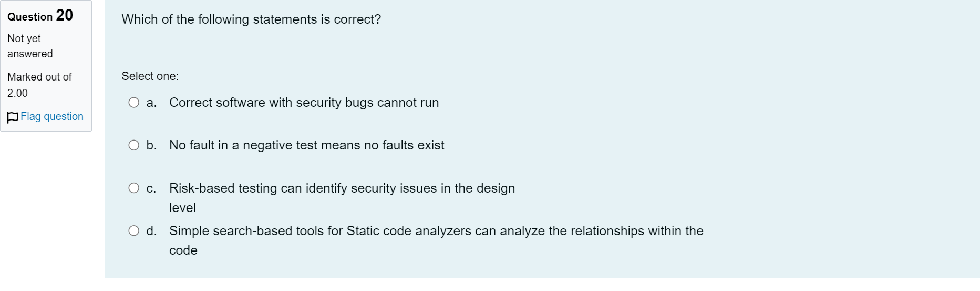Click the flag icon beside Flag question
Screen dimensions: 980x291
(13, 117)
